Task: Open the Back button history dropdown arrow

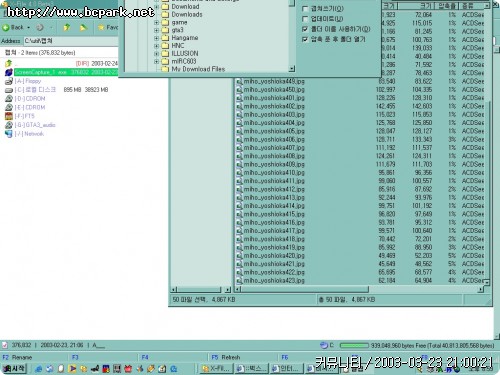Action: [29, 28]
